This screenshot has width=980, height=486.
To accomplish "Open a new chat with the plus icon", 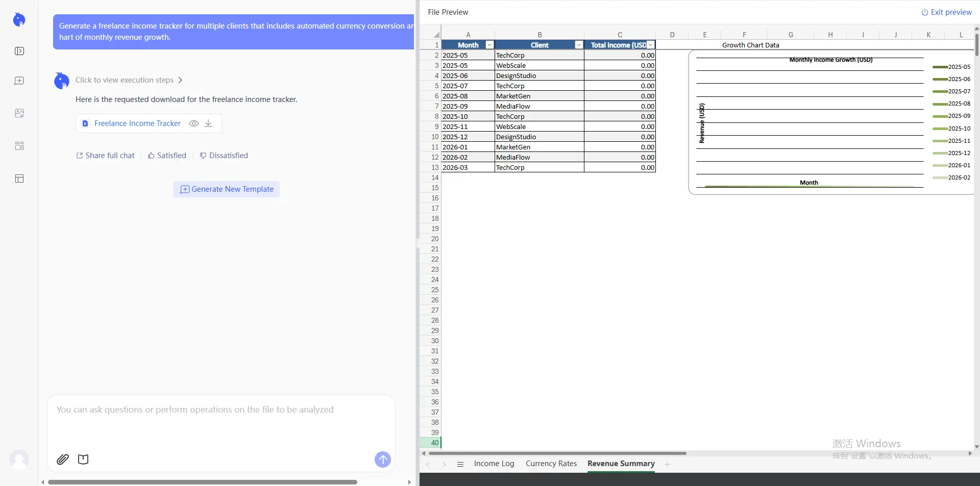I will point(19,81).
